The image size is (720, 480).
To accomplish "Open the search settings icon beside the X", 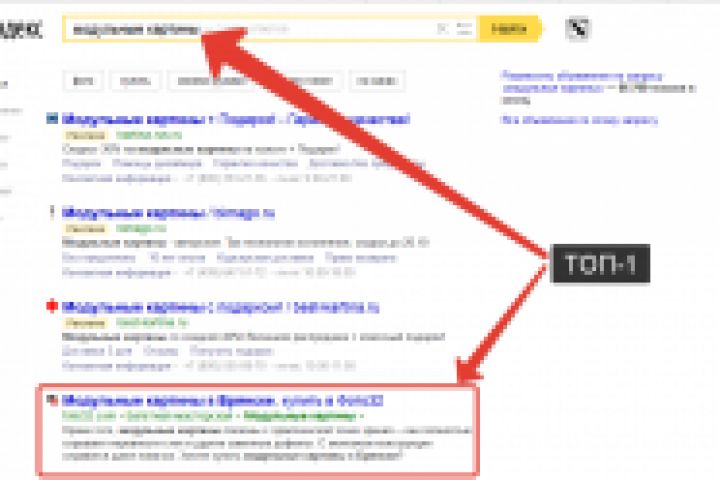I will pyautogui.click(x=464, y=29).
